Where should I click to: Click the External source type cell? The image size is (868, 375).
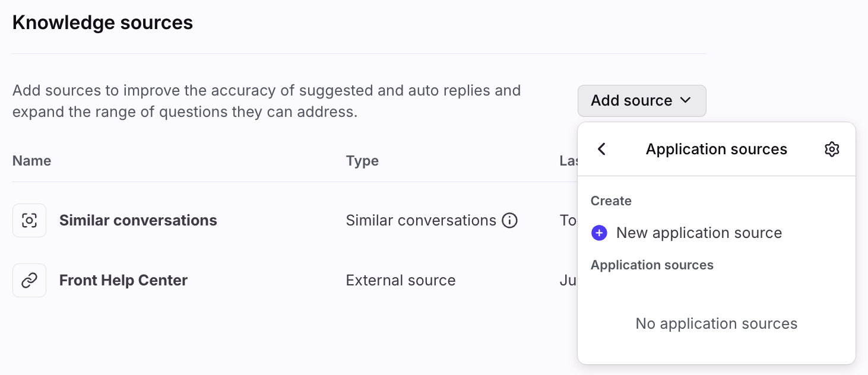tap(400, 281)
